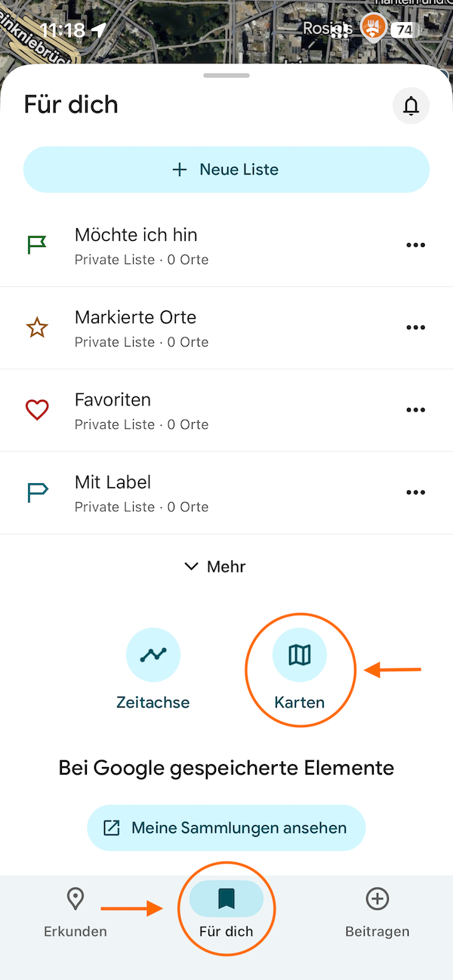Expand the Mehr list section
Viewport: 453px width, 980px height.
coord(215,566)
